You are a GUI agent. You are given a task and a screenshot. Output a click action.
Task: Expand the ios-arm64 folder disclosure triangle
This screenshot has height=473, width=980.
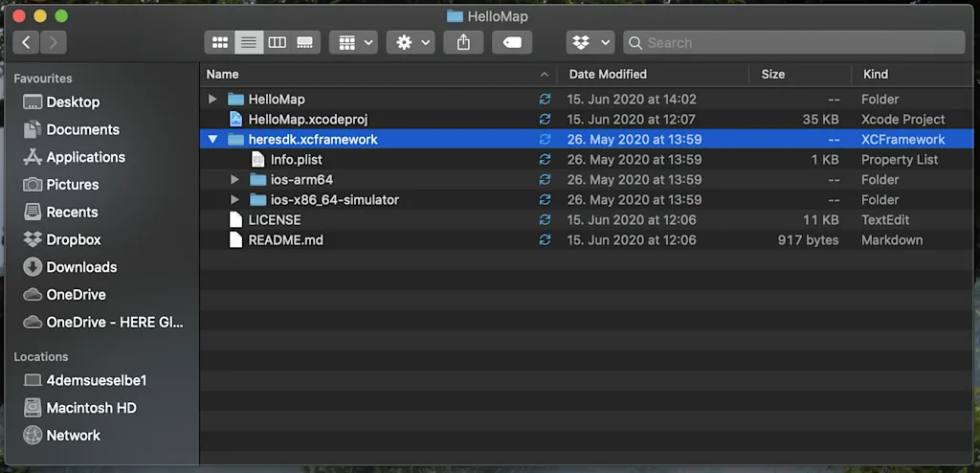coord(235,180)
